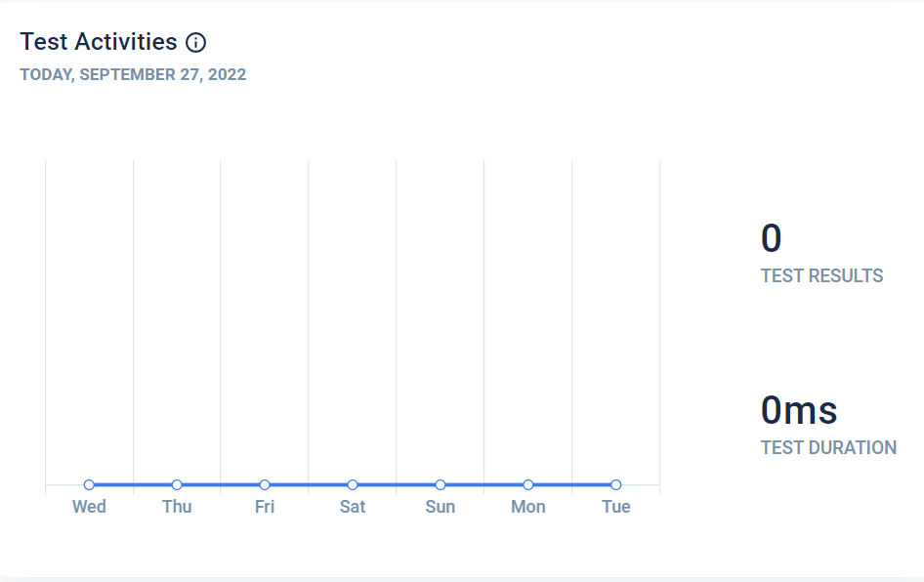Click the Tuesday data point marker
This screenshot has width=924, height=582.
coord(616,484)
